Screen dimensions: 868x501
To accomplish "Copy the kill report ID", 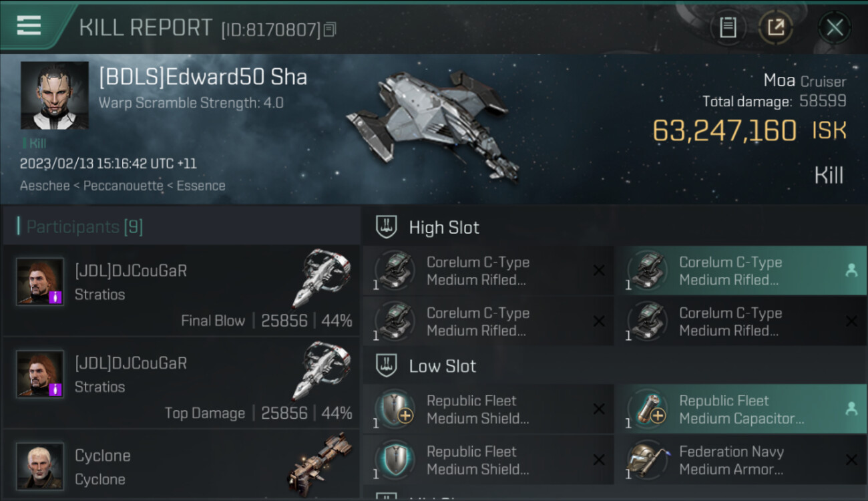I will tap(330, 29).
